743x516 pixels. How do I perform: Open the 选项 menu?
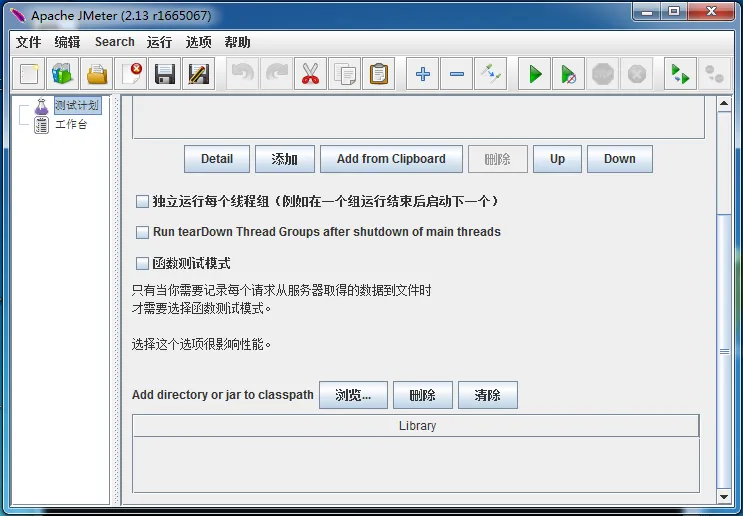[x=198, y=42]
